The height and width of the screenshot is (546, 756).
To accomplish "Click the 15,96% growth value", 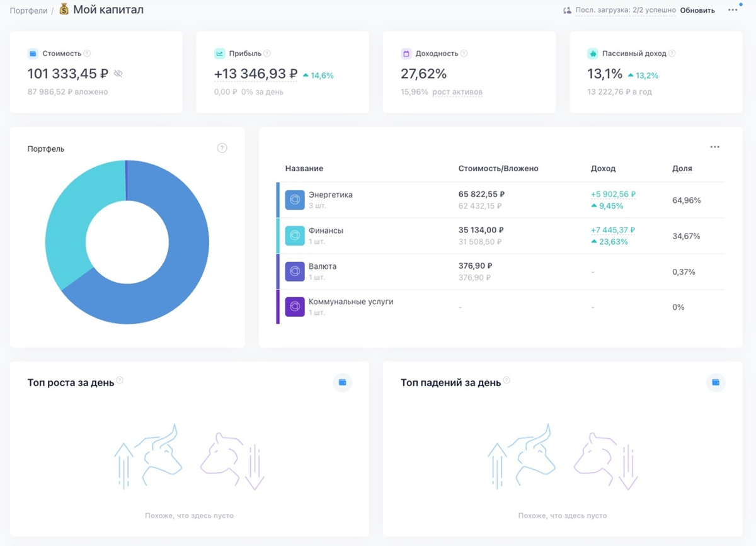I will point(415,92).
